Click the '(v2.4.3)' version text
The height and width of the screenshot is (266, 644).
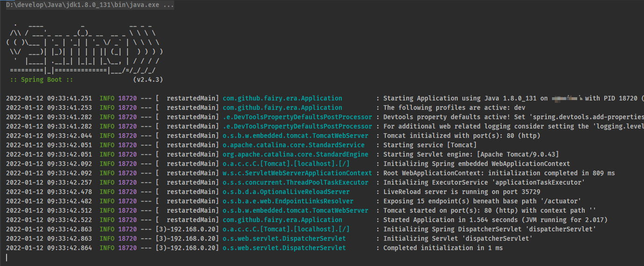pyautogui.click(x=148, y=79)
